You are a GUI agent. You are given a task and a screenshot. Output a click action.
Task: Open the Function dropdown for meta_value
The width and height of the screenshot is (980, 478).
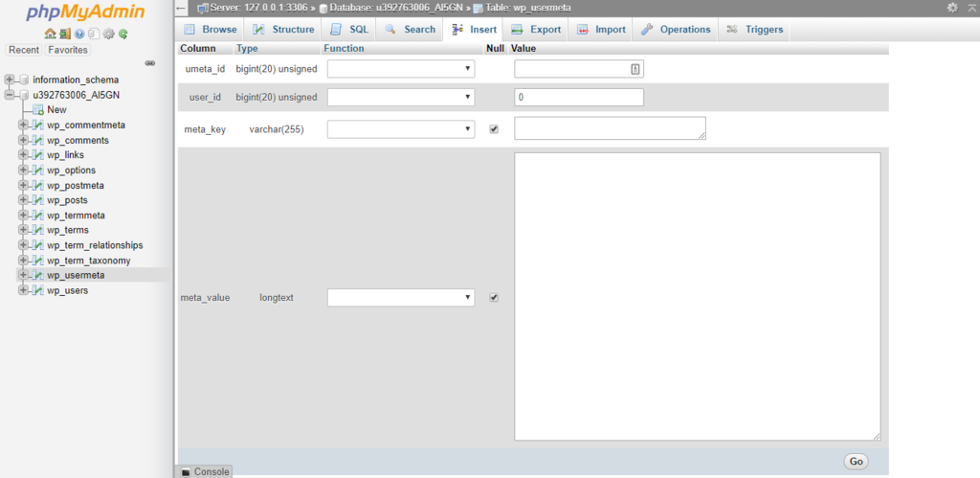coord(401,298)
